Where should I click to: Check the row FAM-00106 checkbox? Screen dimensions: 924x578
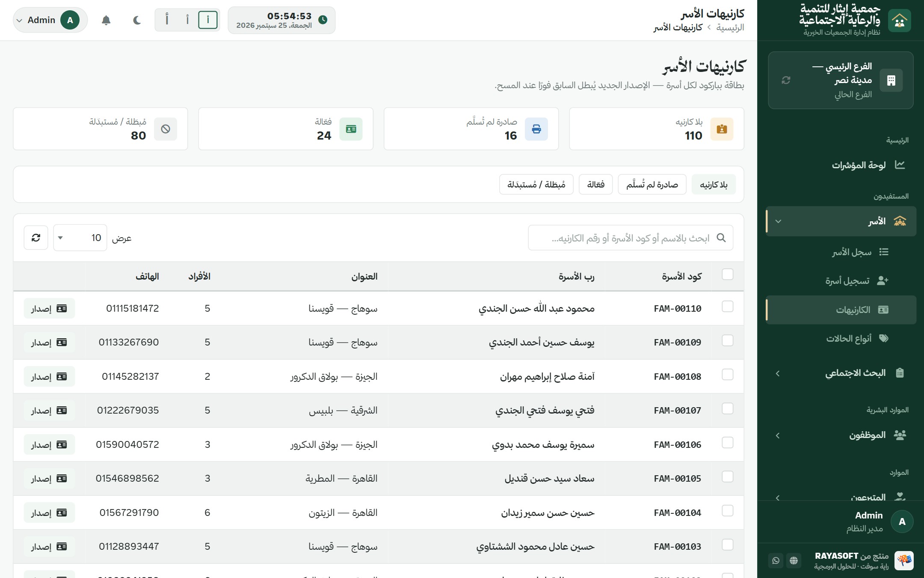[728, 443]
